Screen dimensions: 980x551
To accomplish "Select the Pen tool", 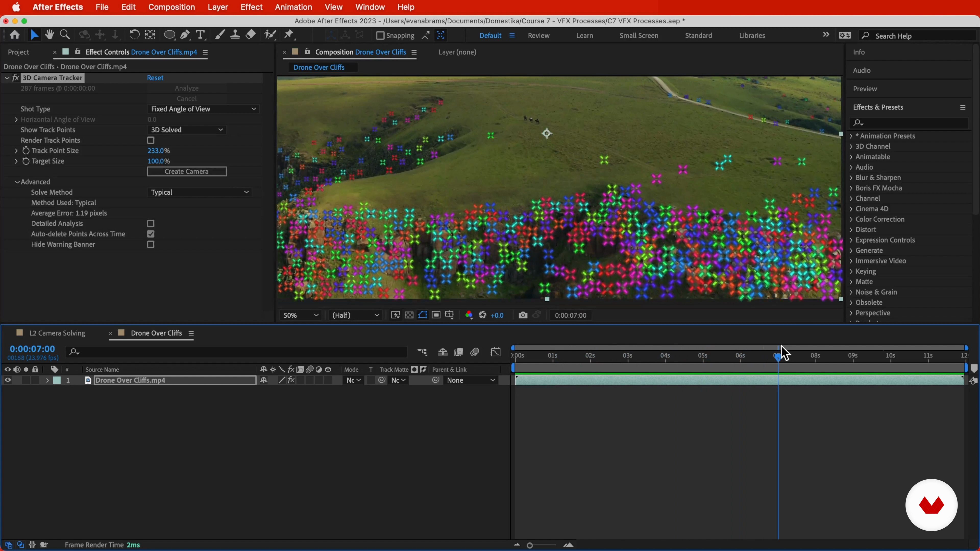I will coord(185,35).
